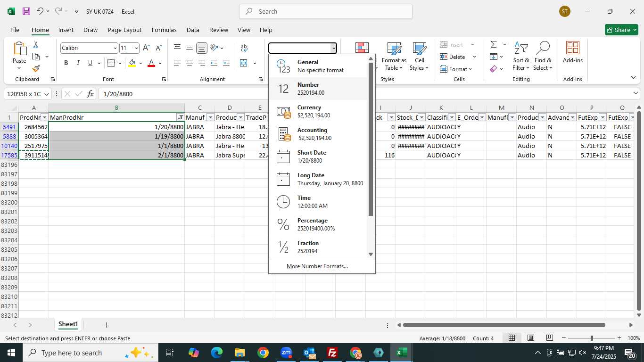This screenshot has width=644, height=362.
Task: Click the AutoSum sigma icon
Action: point(494,44)
